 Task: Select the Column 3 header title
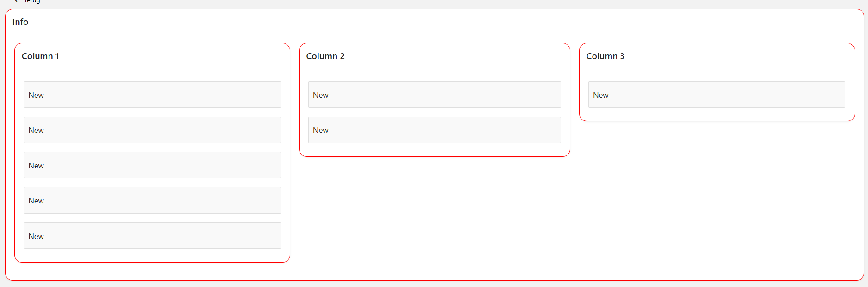[x=605, y=56]
